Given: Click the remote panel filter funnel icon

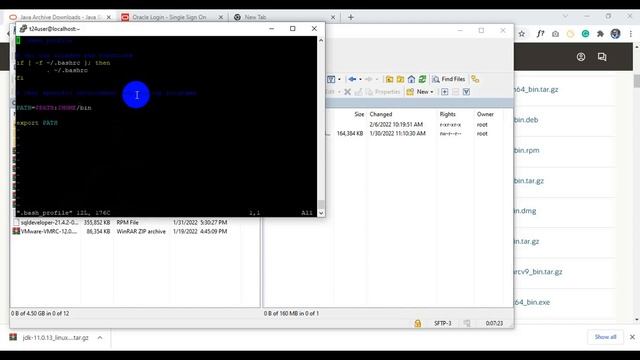Looking at the screenshot, I should coord(466,92).
